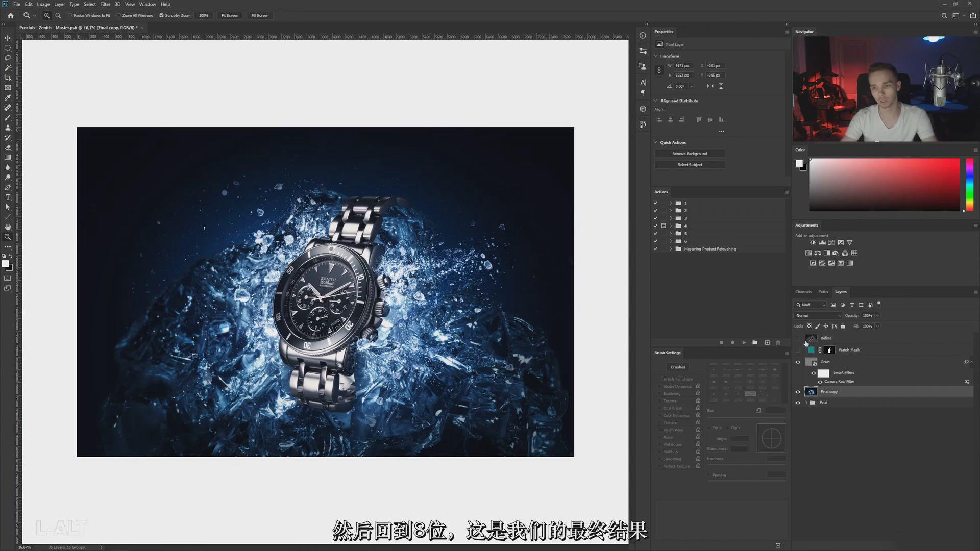The image size is (980, 551).
Task: Select the Type tool
Action: click(x=8, y=197)
